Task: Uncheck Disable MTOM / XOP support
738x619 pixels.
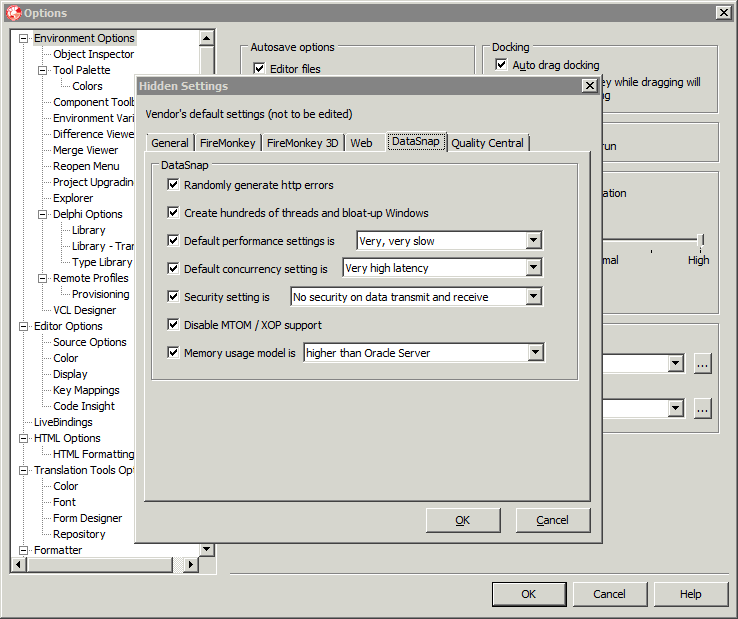Action: [x=173, y=324]
